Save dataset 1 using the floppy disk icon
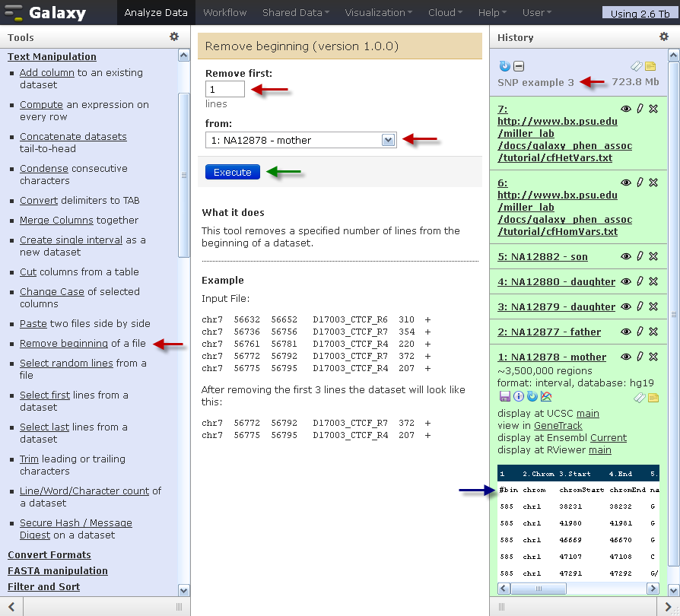This screenshot has height=616, width=680. (505, 396)
